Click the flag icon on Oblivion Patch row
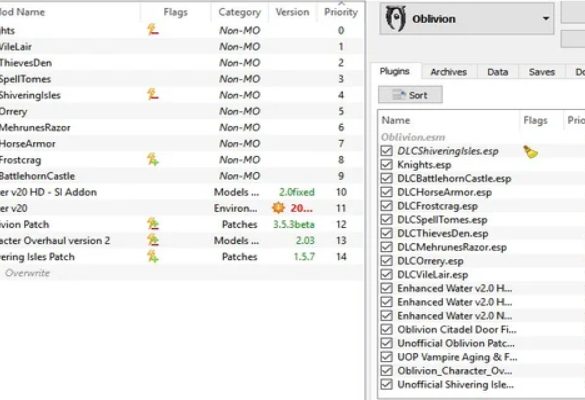Image resolution: width=585 pixels, height=400 pixels. click(x=152, y=224)
